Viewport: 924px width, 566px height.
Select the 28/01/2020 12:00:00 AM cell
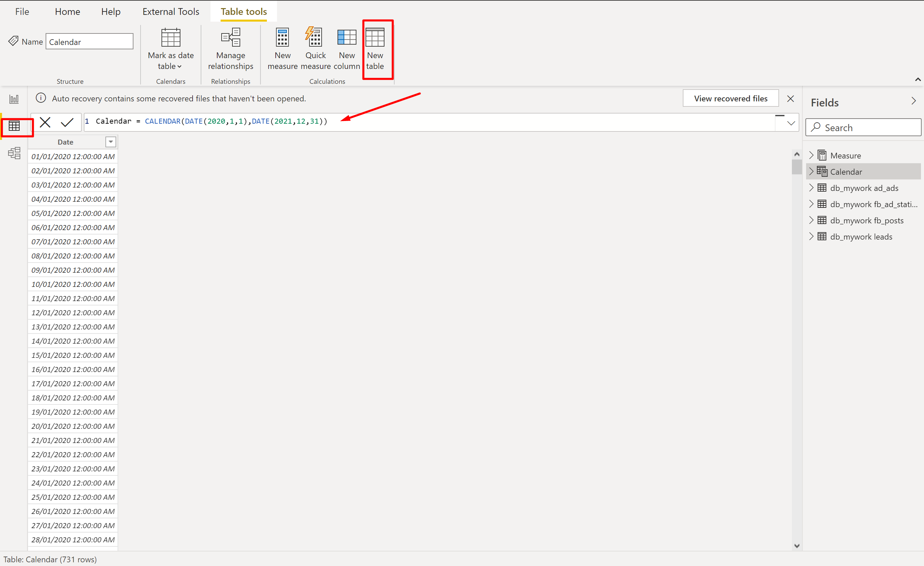click(x=73, y=540)
